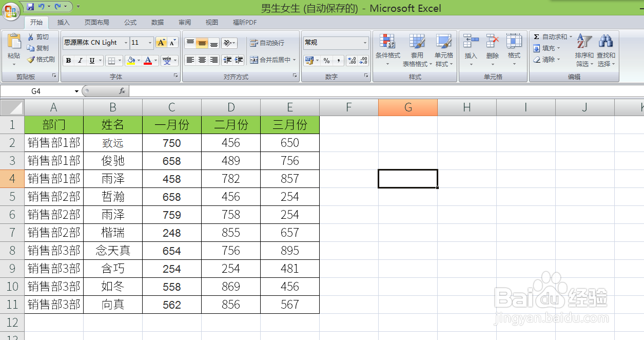Paste clipboard contents with 粘贴 icon
This screenshot has width=644, height=340.
13,43
